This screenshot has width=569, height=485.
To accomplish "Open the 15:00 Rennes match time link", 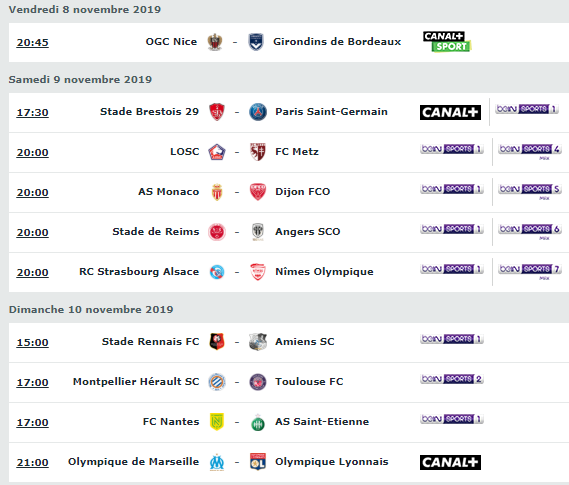I will pyautogui.click(x=32, y=343).
